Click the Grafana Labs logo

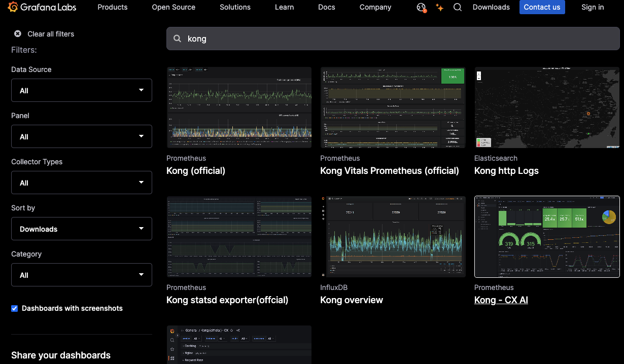coord(42,7)
